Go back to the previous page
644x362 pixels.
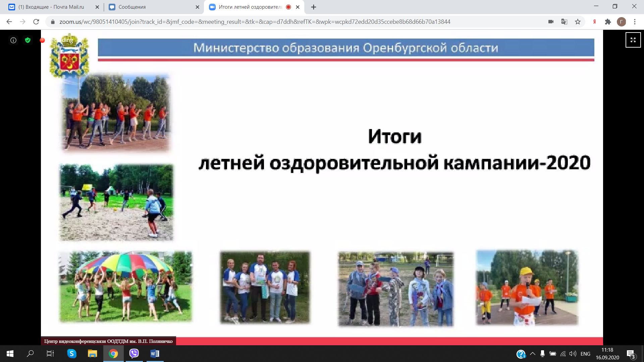(x=9, y=22)
